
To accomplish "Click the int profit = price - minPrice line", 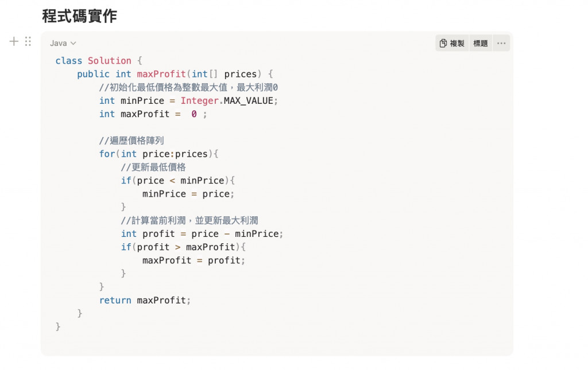I will tap(202, 233).
